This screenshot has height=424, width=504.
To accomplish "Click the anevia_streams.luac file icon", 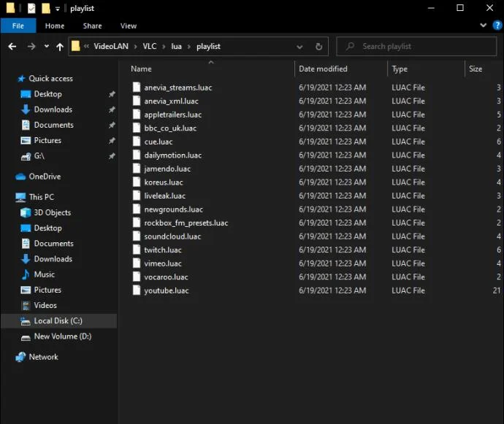I will [137, 87].
